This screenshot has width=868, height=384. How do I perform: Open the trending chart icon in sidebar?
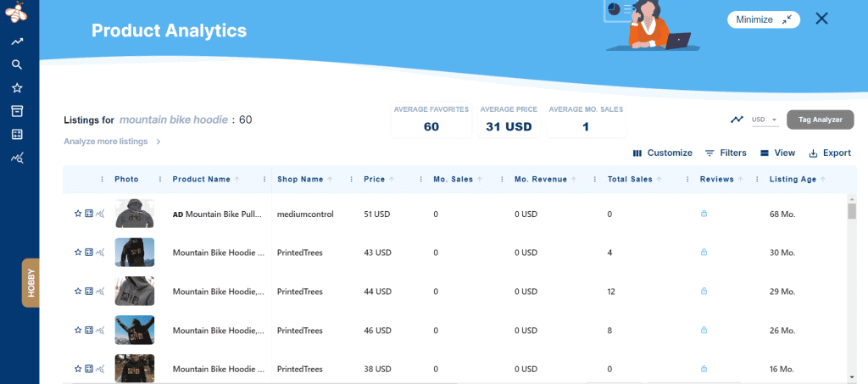tap(17, 41)
